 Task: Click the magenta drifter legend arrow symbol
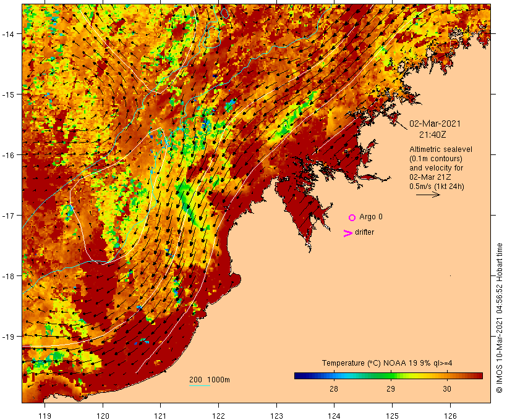(x=347, y=233)
